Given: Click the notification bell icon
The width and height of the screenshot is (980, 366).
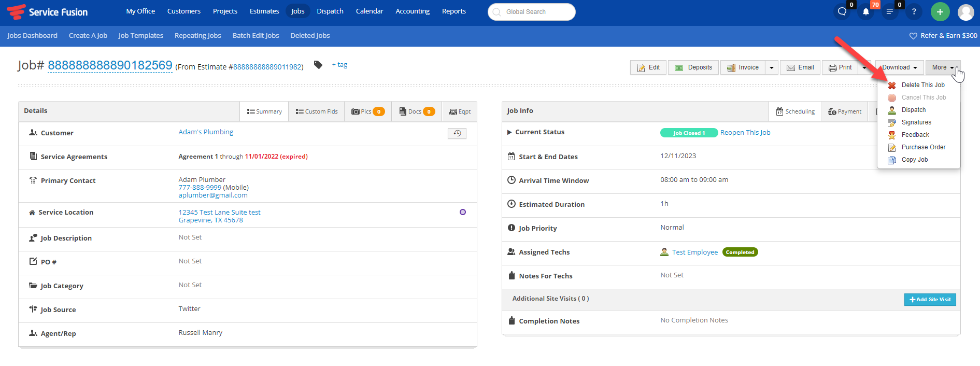Looking at the screenshot, I should point(865,12).
